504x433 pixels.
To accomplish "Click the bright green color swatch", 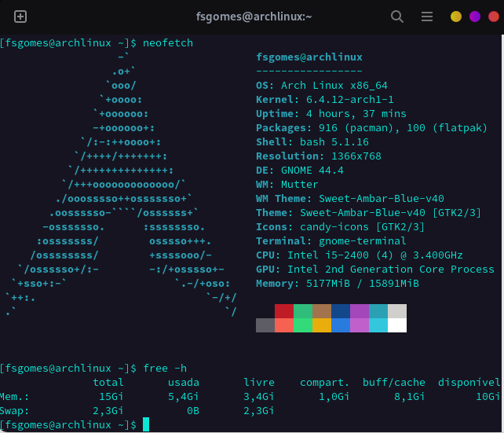I will coord(303,325).
